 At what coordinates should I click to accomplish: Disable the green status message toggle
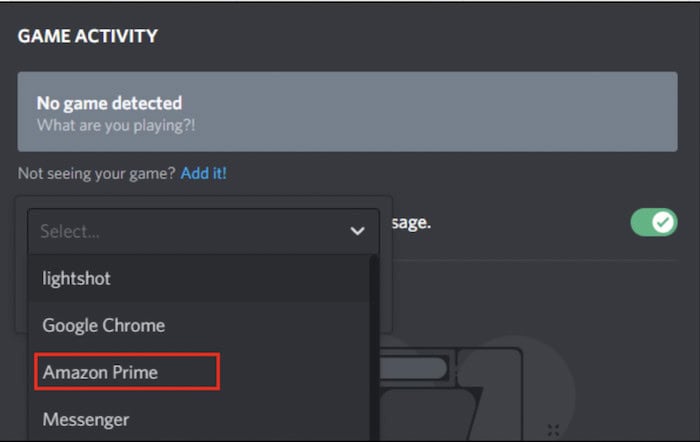coord(654,222)
